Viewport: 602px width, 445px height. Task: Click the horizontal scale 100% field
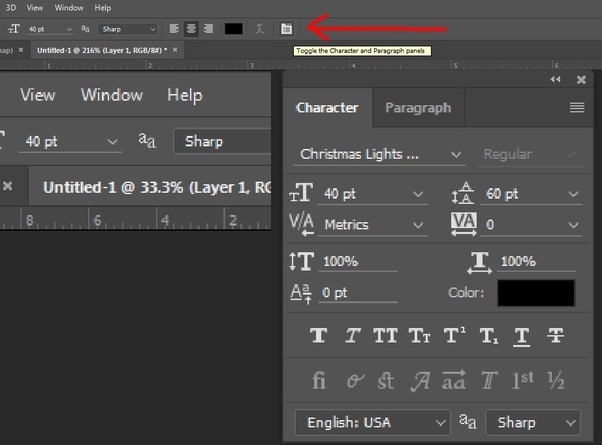[536, 261]
